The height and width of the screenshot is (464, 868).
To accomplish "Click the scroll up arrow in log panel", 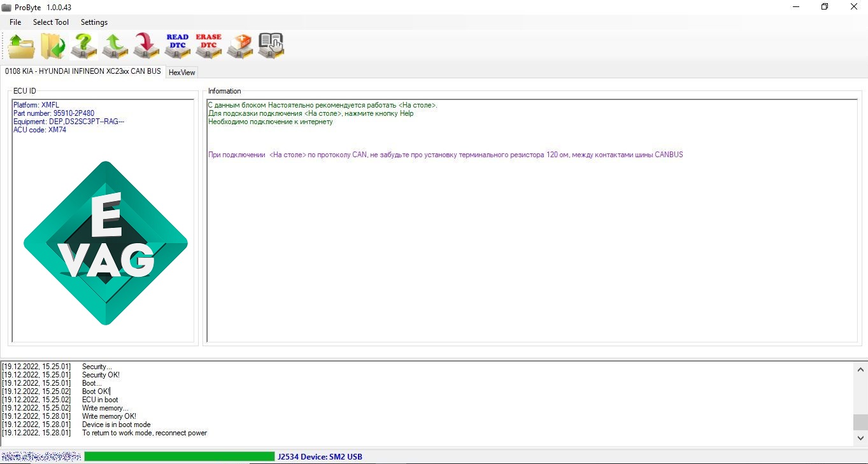I will click(860, 369).
